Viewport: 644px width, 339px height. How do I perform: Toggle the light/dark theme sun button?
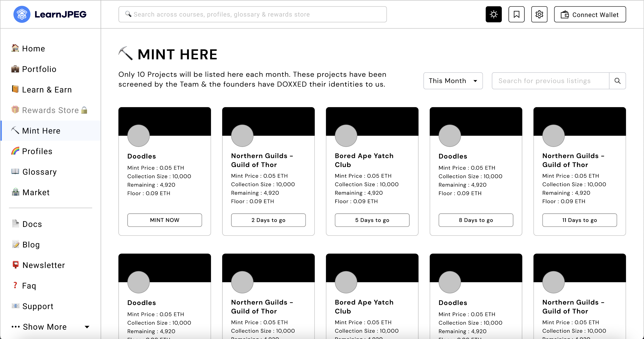(x=493, y=14)
